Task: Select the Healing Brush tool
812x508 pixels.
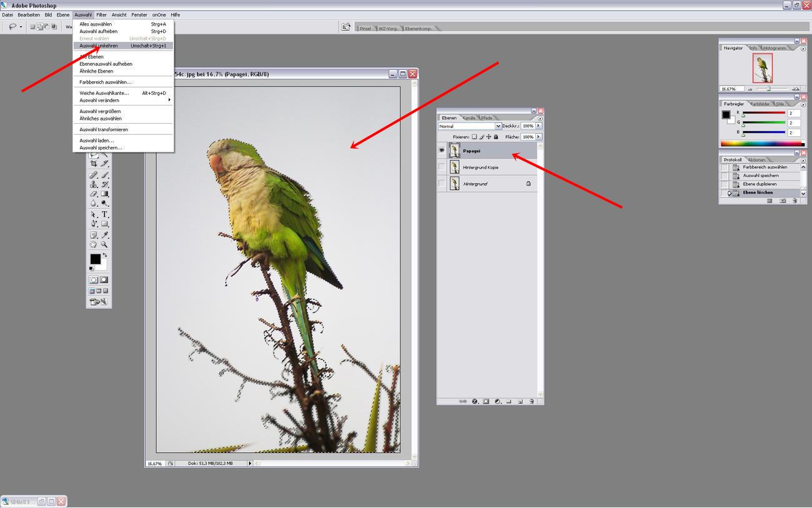Action: coord(94,175)
